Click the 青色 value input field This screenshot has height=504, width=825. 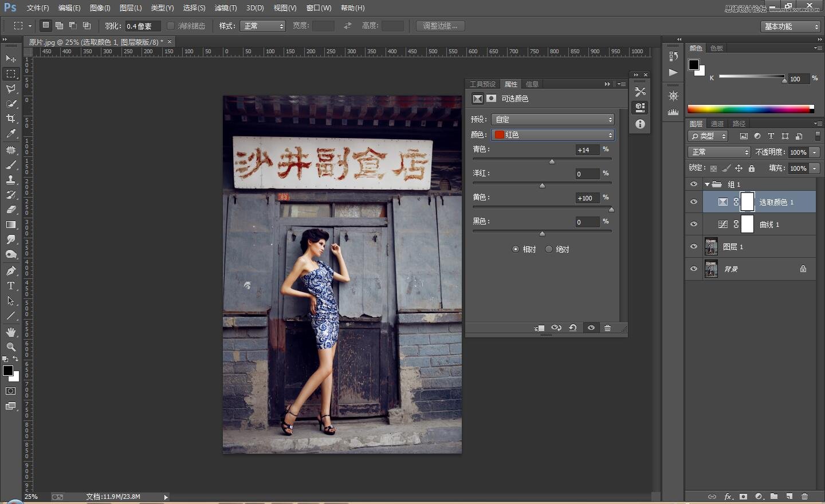click(x=587, y=150)
